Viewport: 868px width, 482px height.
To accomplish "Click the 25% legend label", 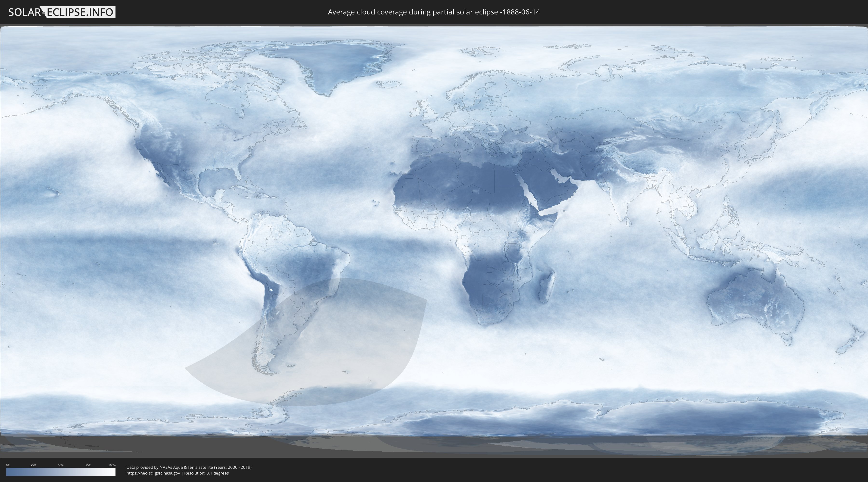I will click(33, 465).
